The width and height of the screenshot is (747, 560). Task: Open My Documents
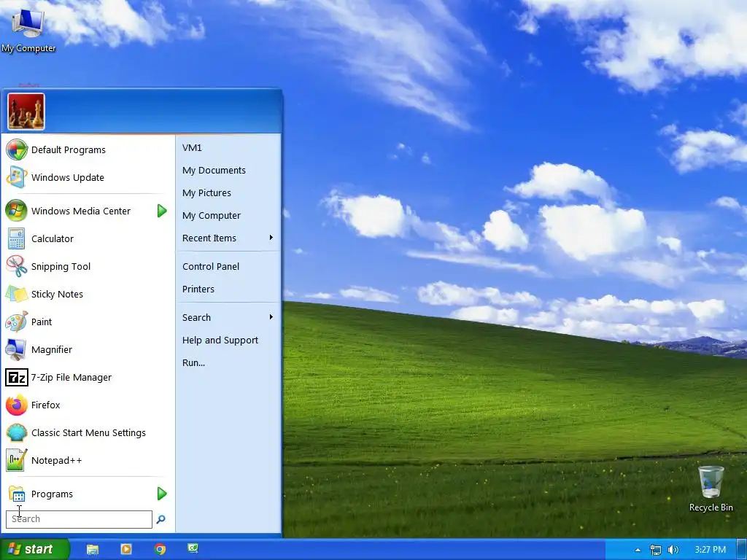[228, 170]
